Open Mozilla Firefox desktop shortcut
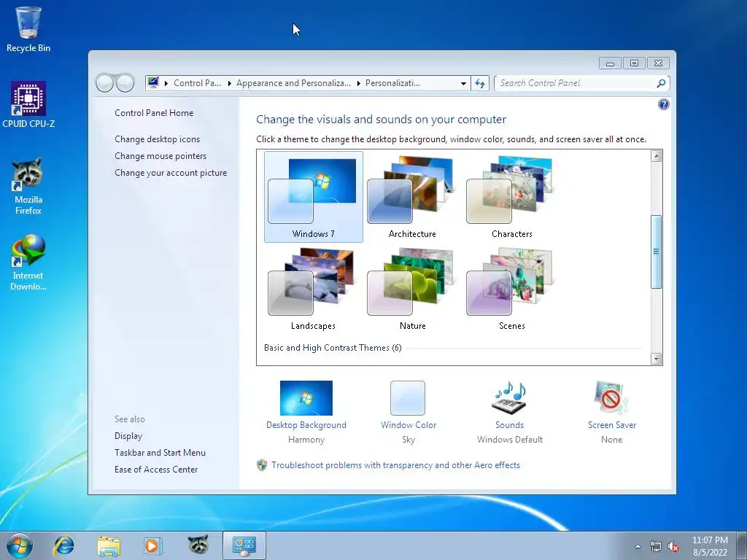The image size is (747, 560). tap(28, 186)
